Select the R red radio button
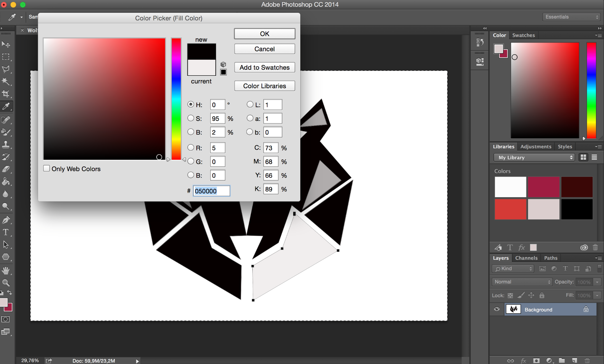 tap(191, 148)
